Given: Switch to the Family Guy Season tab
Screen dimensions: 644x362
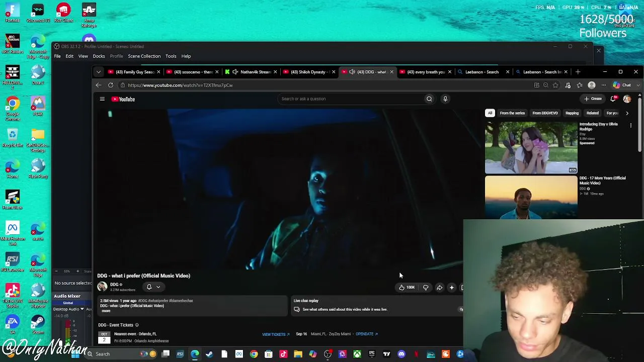Looking at the screenshot, I should click(133, 72).
